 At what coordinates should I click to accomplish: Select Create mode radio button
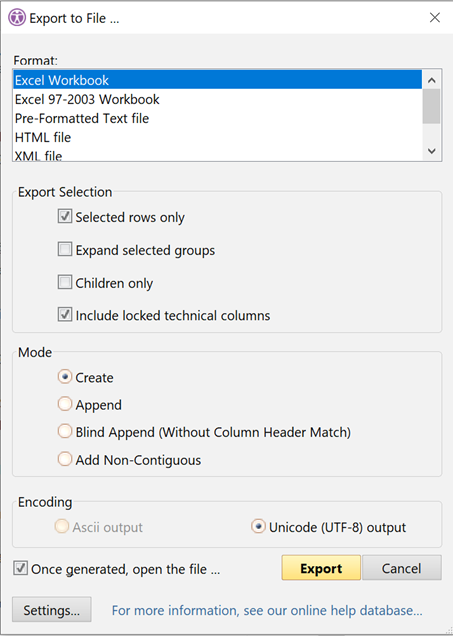(65, 377)
